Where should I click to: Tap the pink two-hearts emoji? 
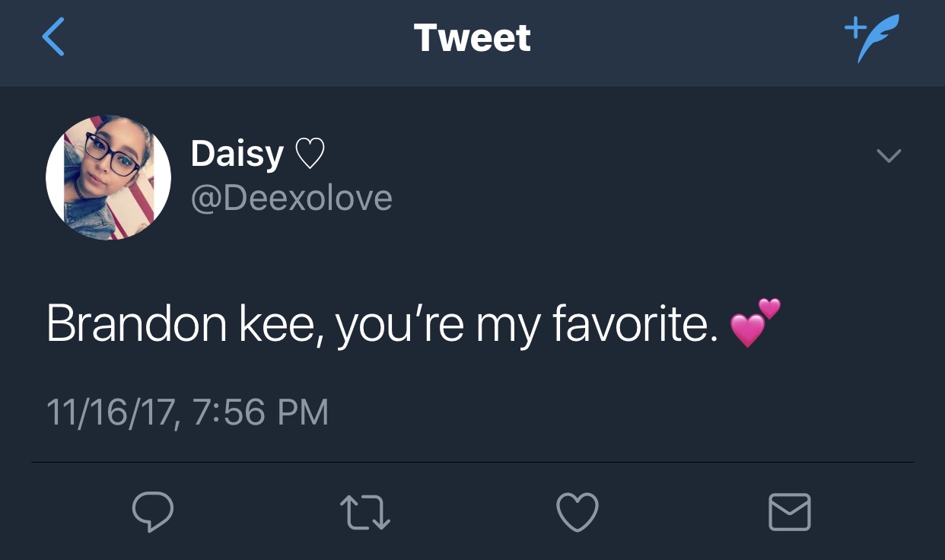755,323
